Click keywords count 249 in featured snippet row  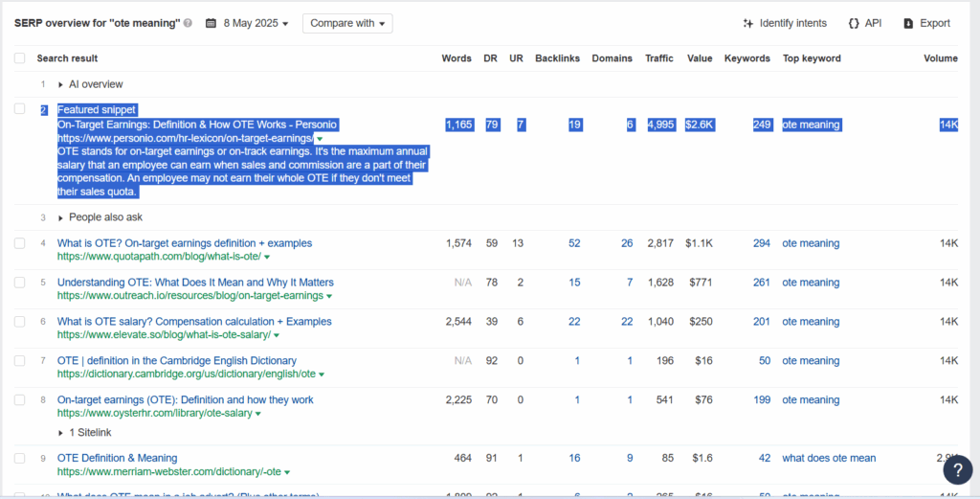[x=762, y=125]
